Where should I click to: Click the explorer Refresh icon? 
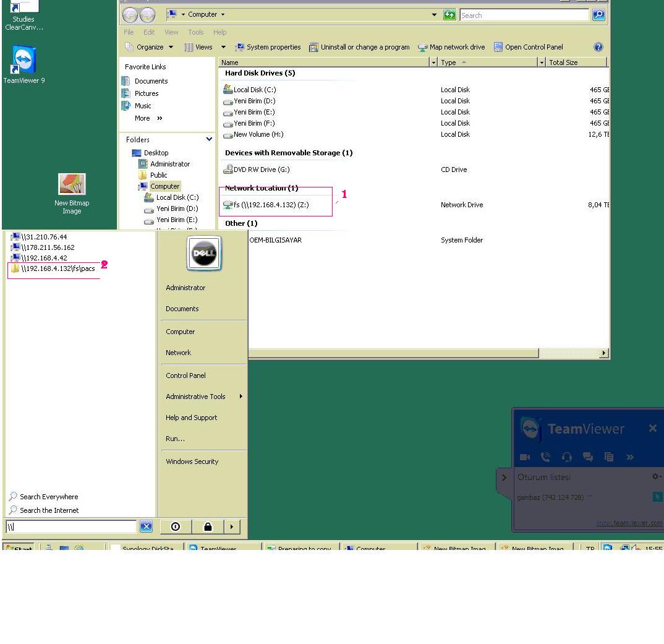click(x=449, y=15)
